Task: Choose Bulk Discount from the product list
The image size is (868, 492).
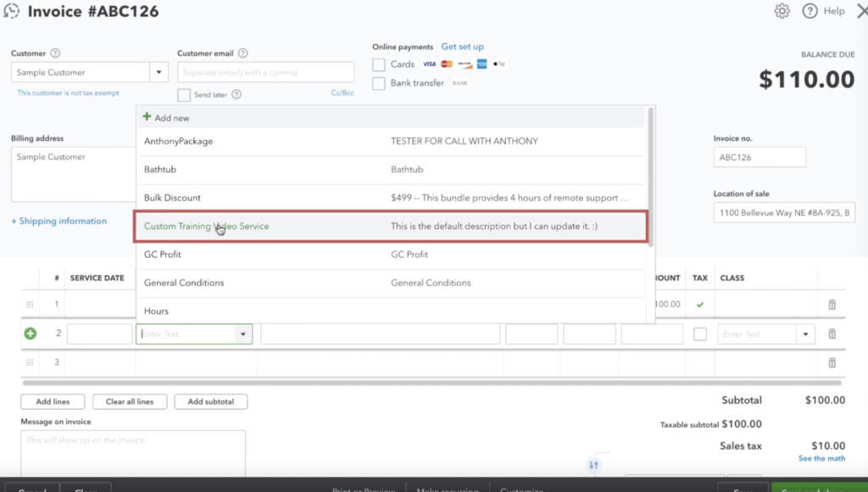Action: [172, 198]
